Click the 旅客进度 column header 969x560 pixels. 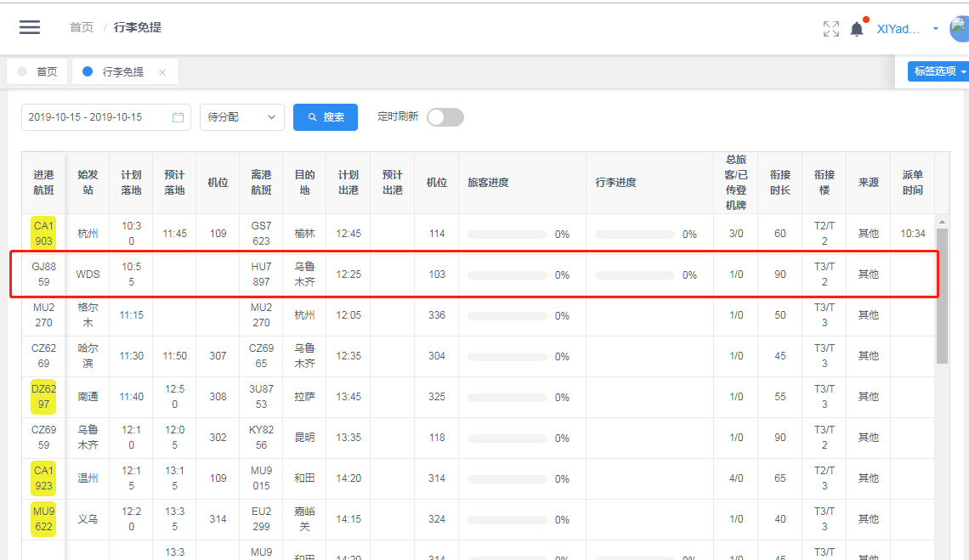522,183
